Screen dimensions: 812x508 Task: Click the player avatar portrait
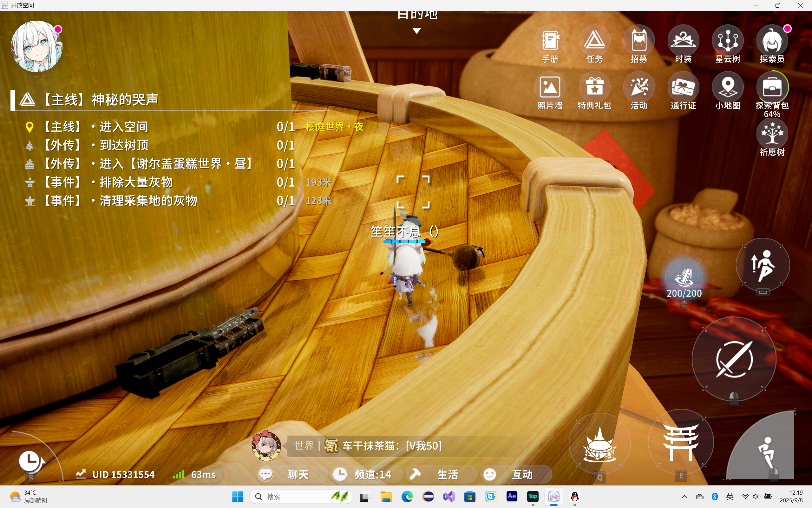click(x=36, y=46)
